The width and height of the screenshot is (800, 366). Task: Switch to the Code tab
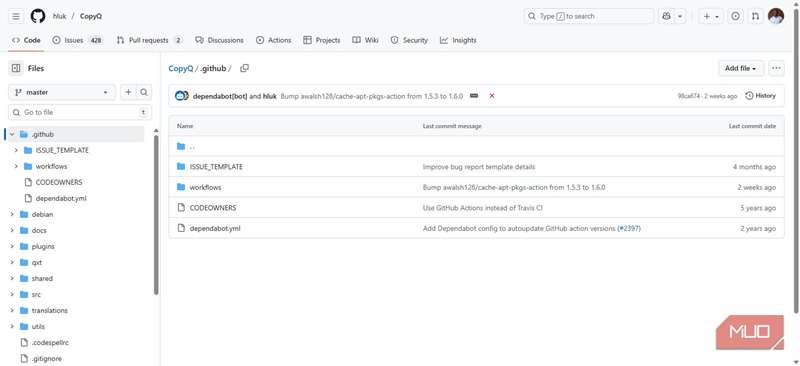tap(26, 40)
